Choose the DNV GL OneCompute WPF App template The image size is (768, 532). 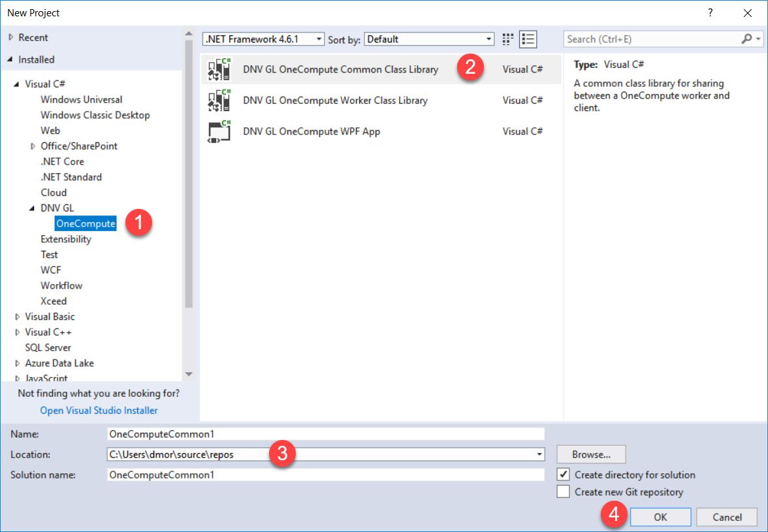[x=312, y=131]
